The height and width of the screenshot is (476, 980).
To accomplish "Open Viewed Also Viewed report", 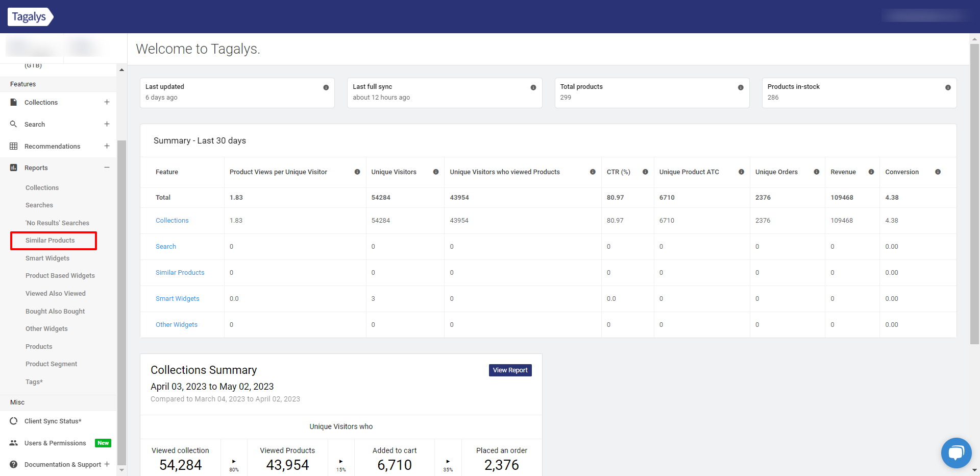I will 56,293.
